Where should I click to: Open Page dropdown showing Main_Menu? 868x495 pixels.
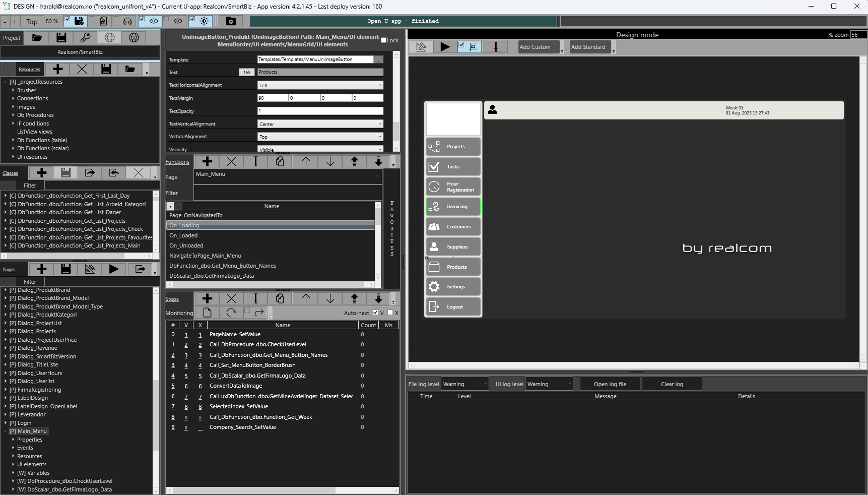point(288,176)
